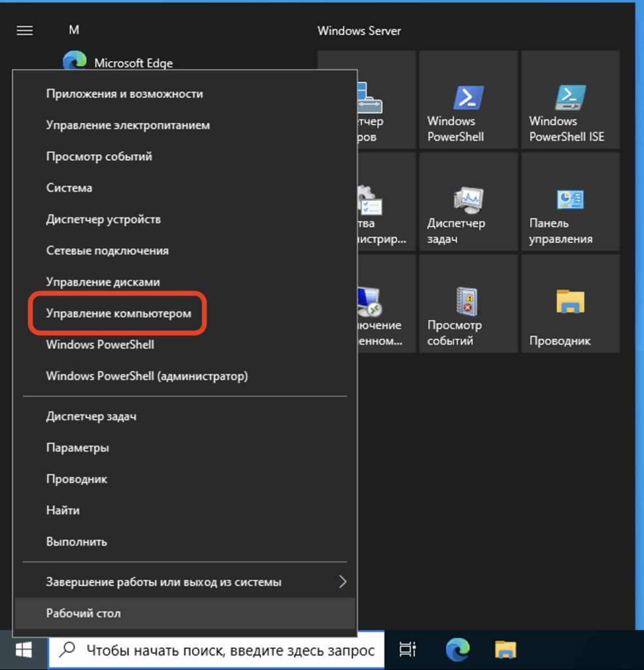644x670 pixels.
Task: Select Рабочий стол
Action: (185, 613)
